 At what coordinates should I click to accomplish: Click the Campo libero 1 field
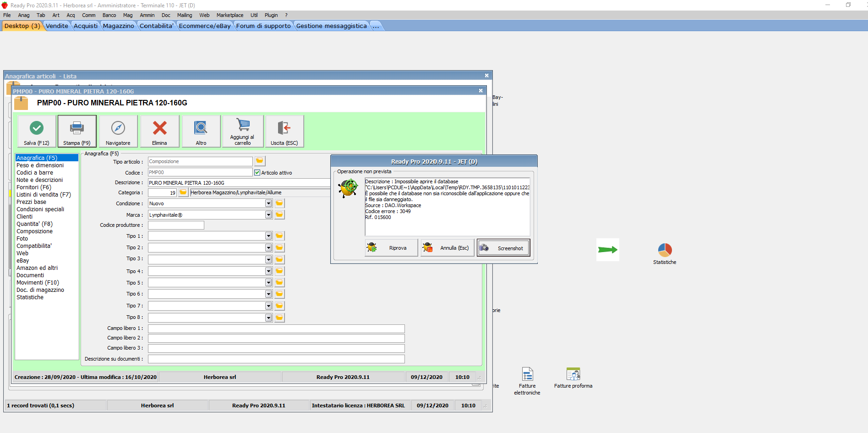(x=276, y=329)
